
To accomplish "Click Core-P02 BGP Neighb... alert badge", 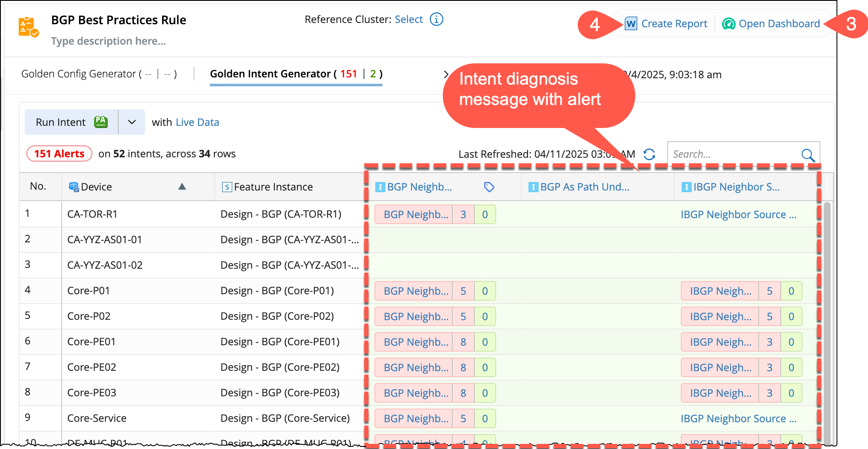I will point(435,316).
